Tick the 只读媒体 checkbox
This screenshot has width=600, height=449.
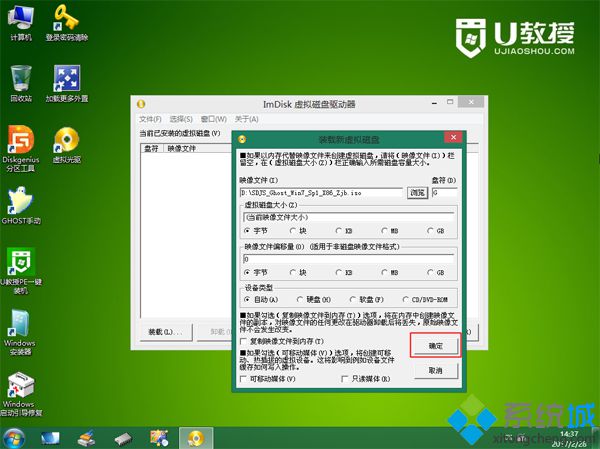(365, 379)
